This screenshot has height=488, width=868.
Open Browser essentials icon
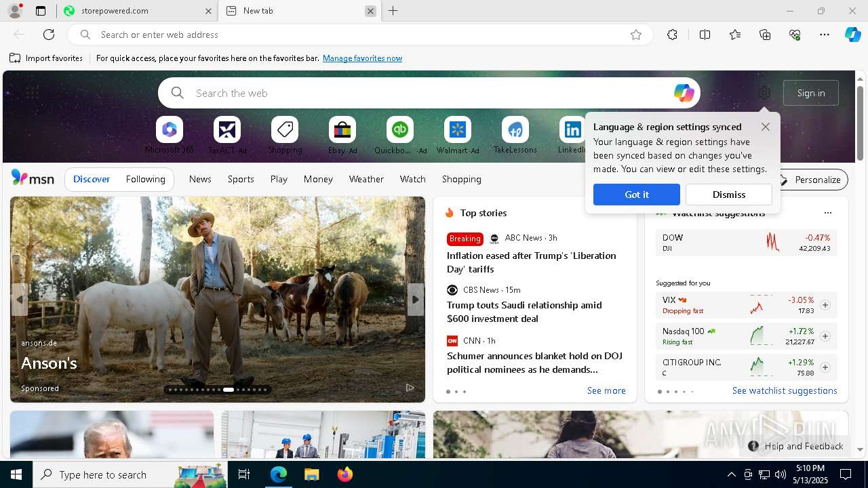point(795,35)
